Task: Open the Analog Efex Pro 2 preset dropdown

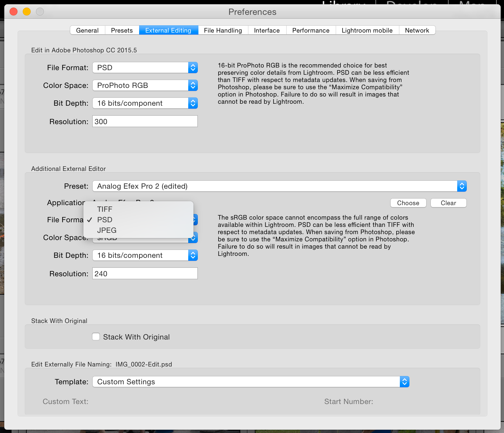Action: point(279,186)
